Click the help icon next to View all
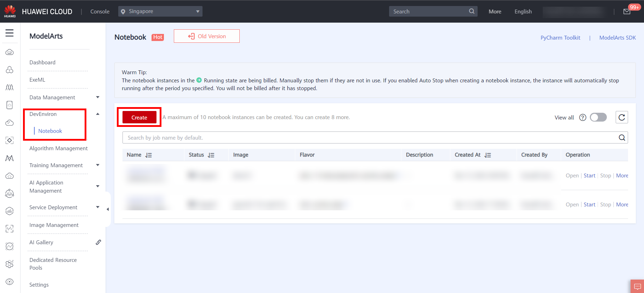Screen dimensions: 644x293 coord(582,118)
